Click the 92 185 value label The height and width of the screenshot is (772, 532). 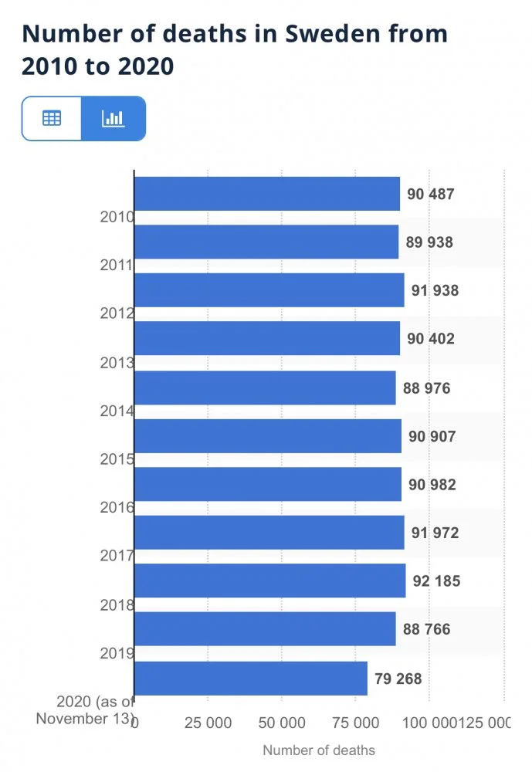point(436,581)
